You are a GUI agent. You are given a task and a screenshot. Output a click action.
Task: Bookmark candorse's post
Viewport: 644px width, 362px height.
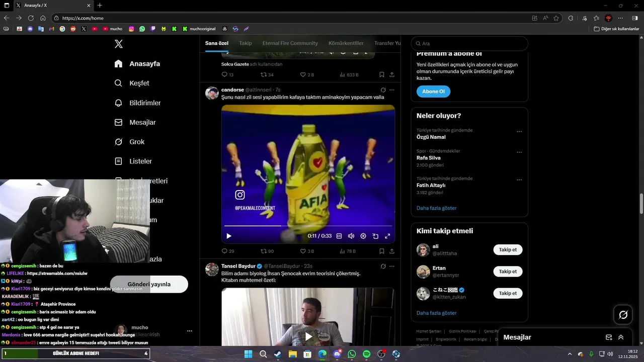(x=382, y=251)
